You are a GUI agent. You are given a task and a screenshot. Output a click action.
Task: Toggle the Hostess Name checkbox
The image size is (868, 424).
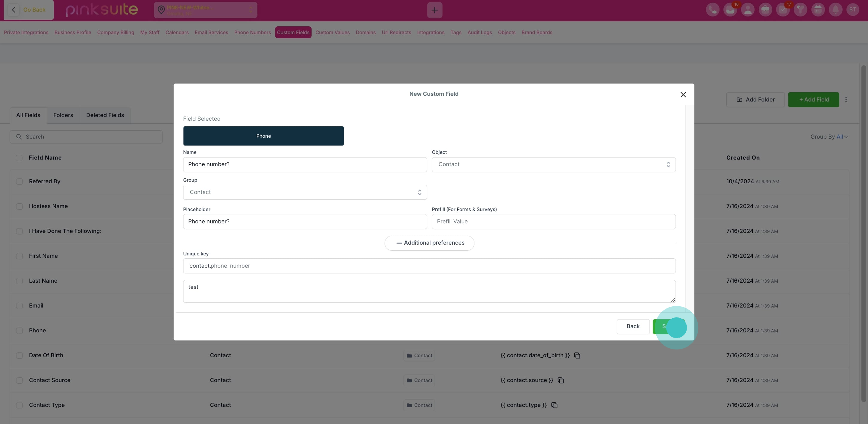19,206
